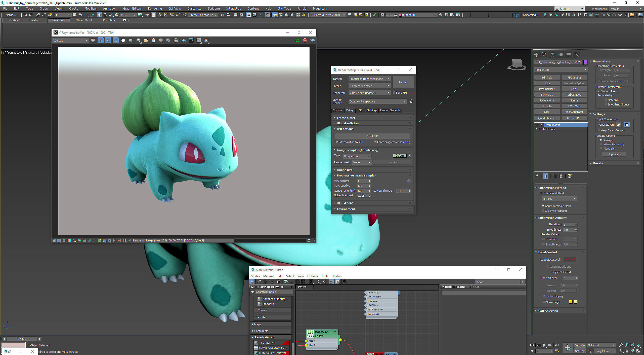Viewport: 644px width, 355px height.
Task: Lock the view to render padlock
Action: [411, 101]
